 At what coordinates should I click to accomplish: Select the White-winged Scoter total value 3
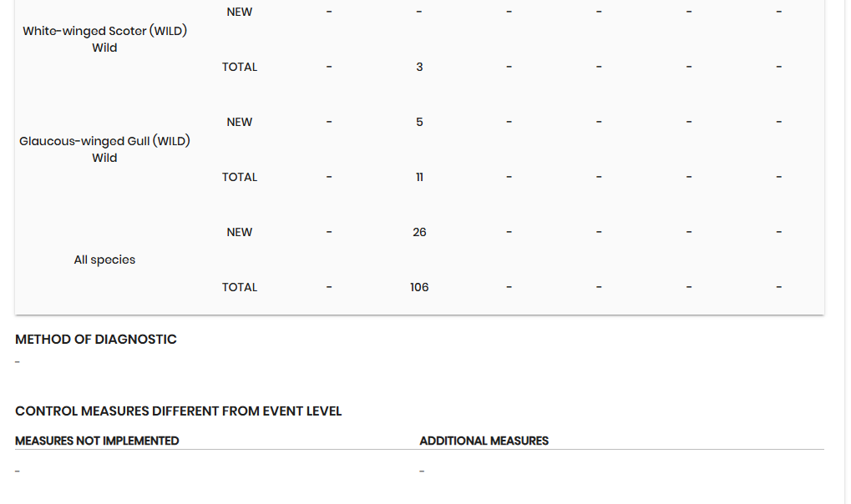pyautogui.click(x=419, y=67)
